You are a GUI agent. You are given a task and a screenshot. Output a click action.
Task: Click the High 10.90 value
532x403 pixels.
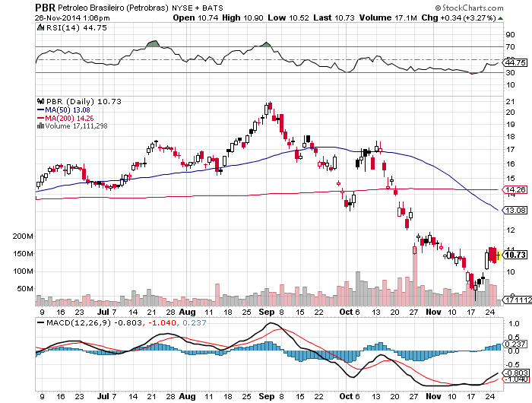242,18
